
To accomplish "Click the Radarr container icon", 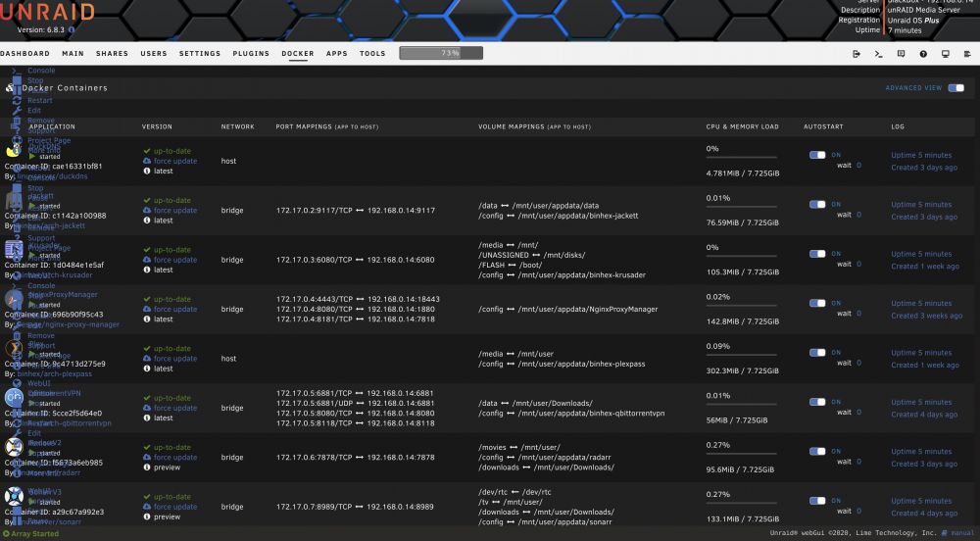I will tap(14, 447).
